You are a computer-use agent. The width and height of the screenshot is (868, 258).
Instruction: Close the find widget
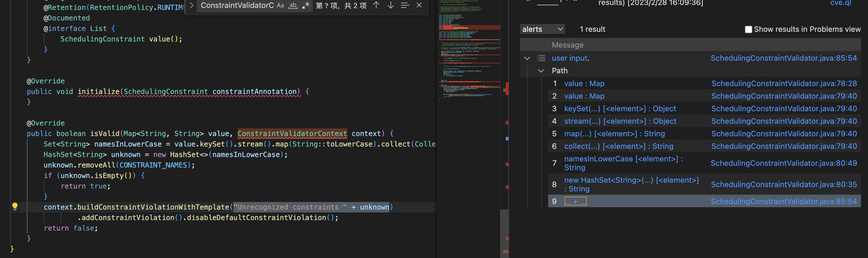[x=419, y=5]
